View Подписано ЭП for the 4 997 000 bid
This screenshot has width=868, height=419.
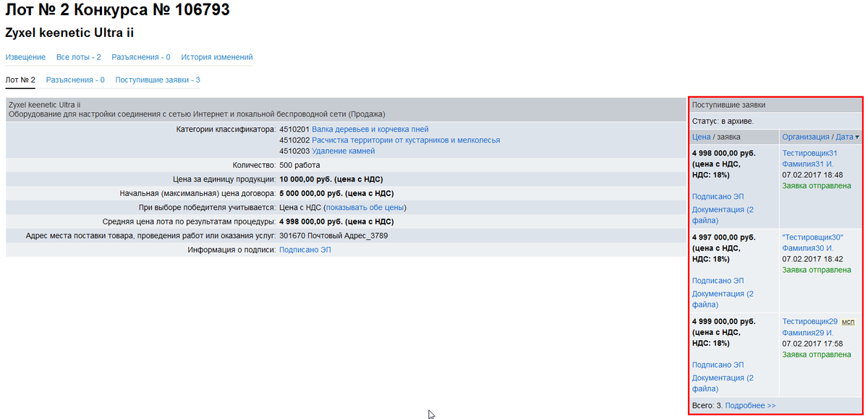click(718, 281)
